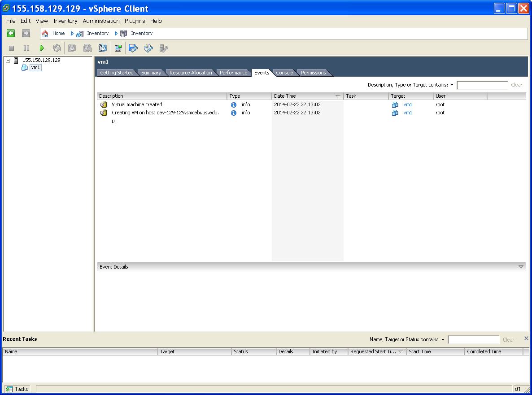Click target VM icon in Creating VM row
This screenshot has height=395, width=532.
click(x=395, y=113)
